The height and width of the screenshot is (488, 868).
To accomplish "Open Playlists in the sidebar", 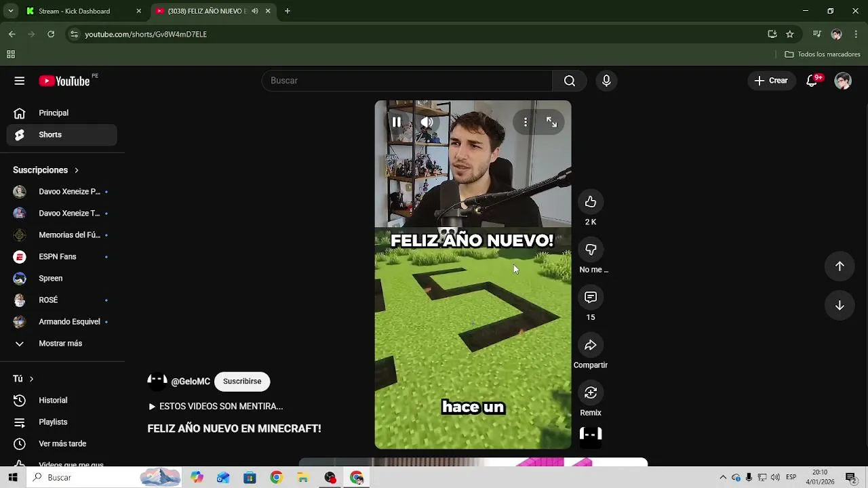I will click(62, 422).
